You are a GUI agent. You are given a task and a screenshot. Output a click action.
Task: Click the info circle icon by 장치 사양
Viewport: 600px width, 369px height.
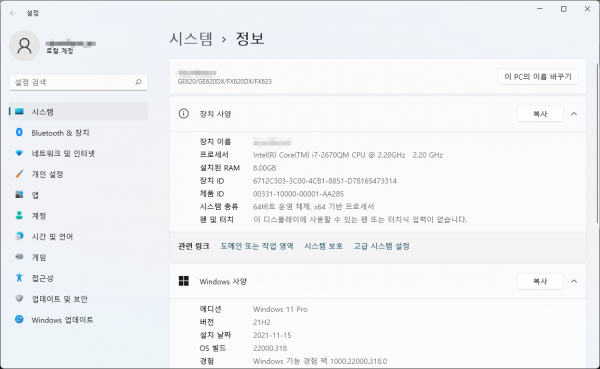184,114
